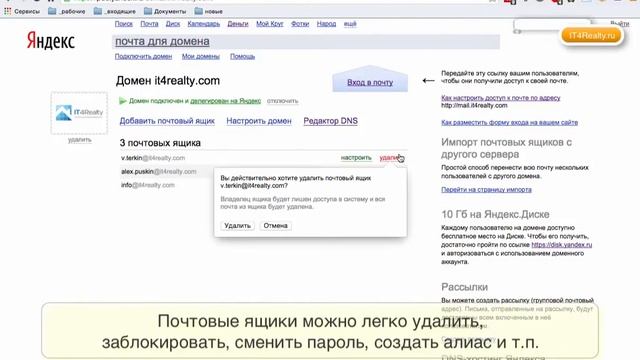640x360 pixels.
Task: Open Редактор DNS
Action: pyautogui.click(x=331, y=121)
